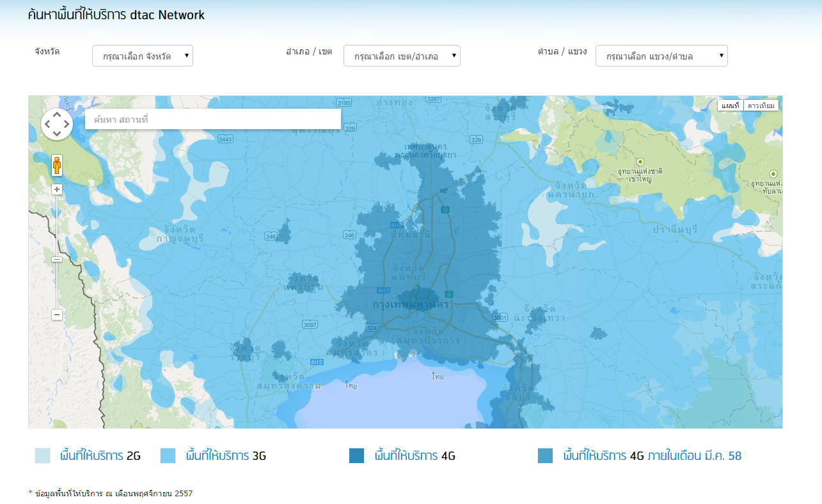
Task: Click the highway 3097 shield on the map
Action: [310, 325]
